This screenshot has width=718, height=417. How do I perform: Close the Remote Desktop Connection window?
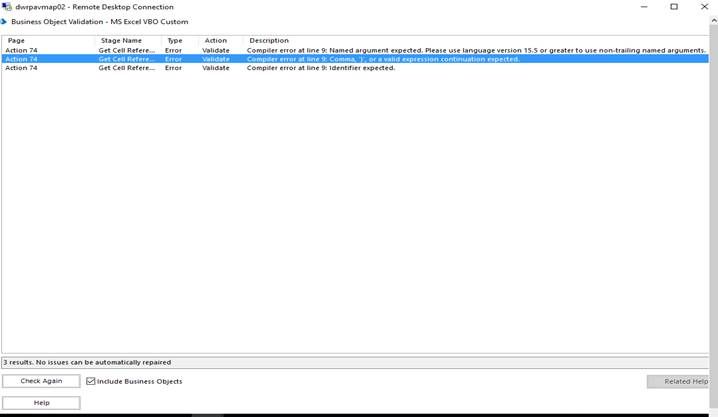[x=704, y=7]
